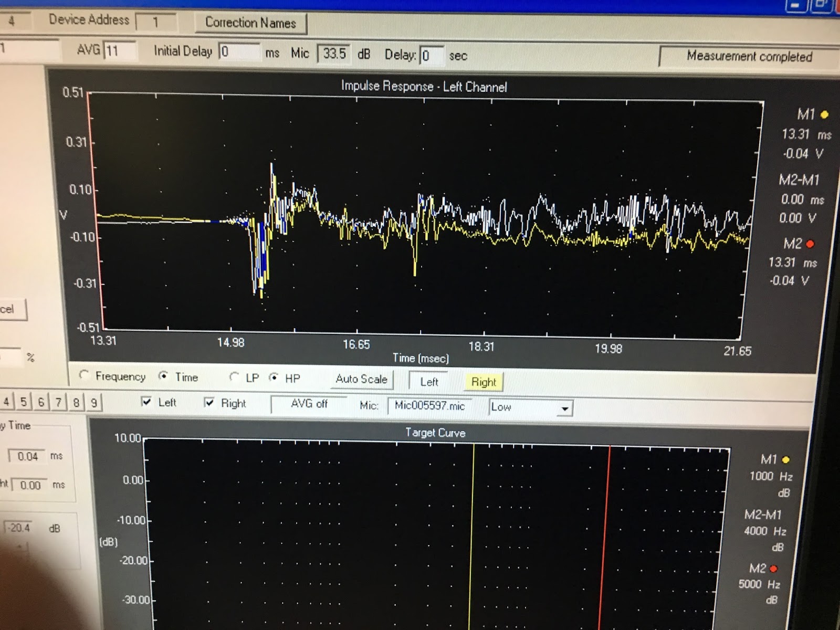Image resolution: width=840 pixels, height=630 pixels.
Task: Click the Mic005597.mic filename field
Action: tap(429, 406)
